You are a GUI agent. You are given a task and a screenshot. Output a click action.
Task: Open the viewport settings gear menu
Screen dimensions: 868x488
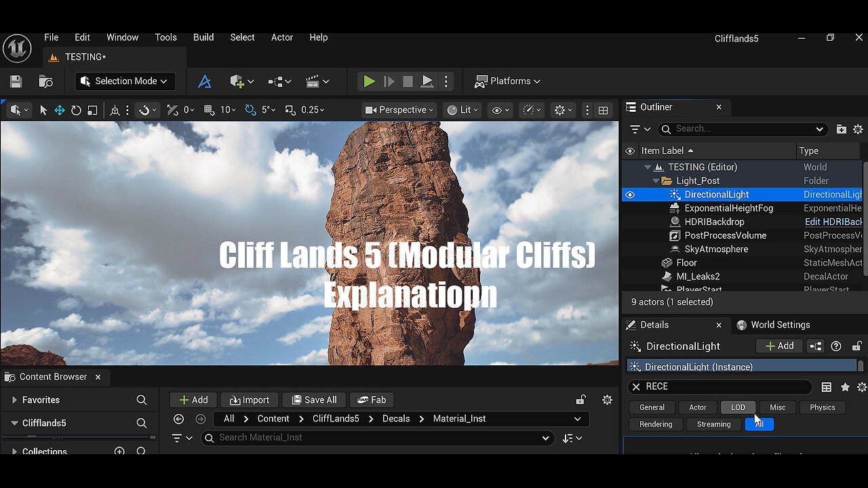pyautogui.click(x=564, y=110)
